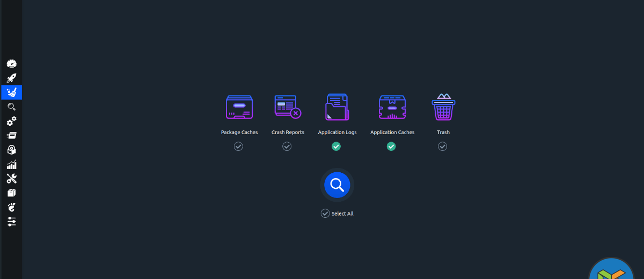644x279 pixels.
Task: Start the system scan with blue search button
Action: tap(337, 185)
